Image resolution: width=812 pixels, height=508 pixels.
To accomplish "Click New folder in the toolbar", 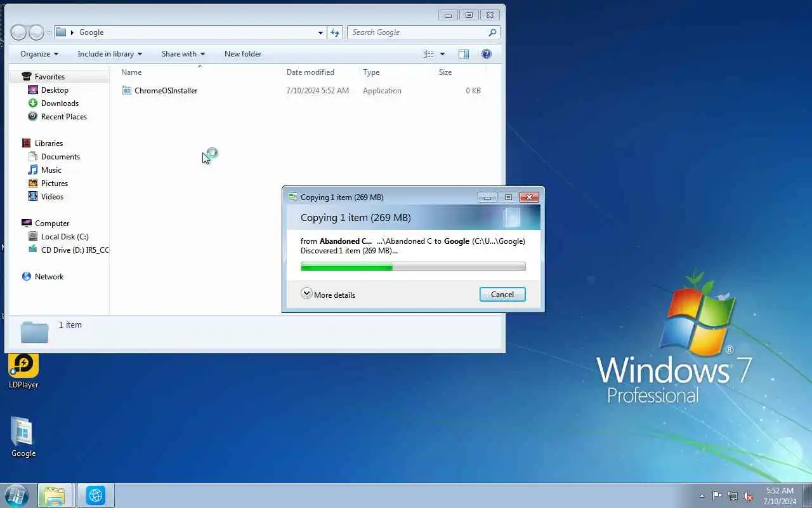I will [x=243, y=54].
